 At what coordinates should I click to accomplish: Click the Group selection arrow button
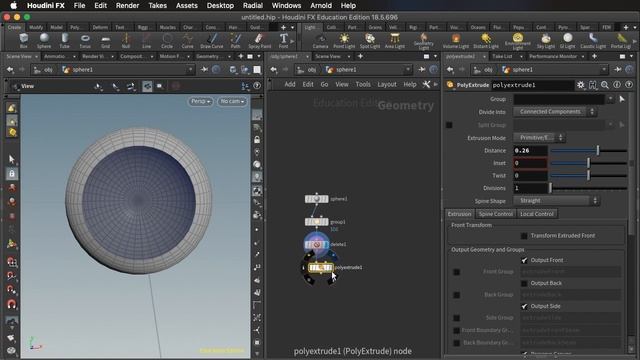622,99
